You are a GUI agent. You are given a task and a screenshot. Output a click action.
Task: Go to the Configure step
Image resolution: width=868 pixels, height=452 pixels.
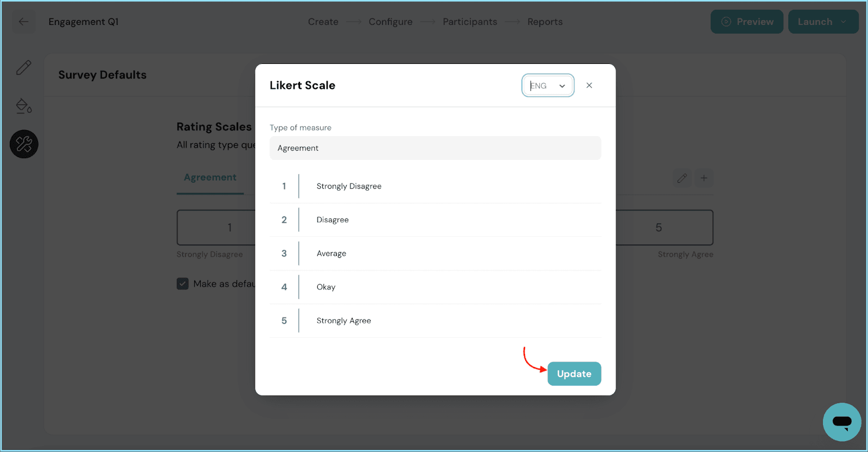pos(390,22)
